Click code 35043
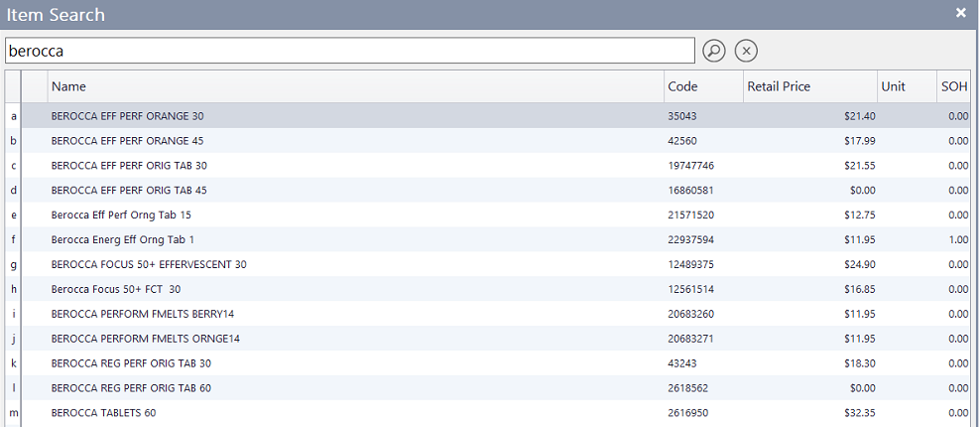This screenshot has width=980, height=427. 681,116
